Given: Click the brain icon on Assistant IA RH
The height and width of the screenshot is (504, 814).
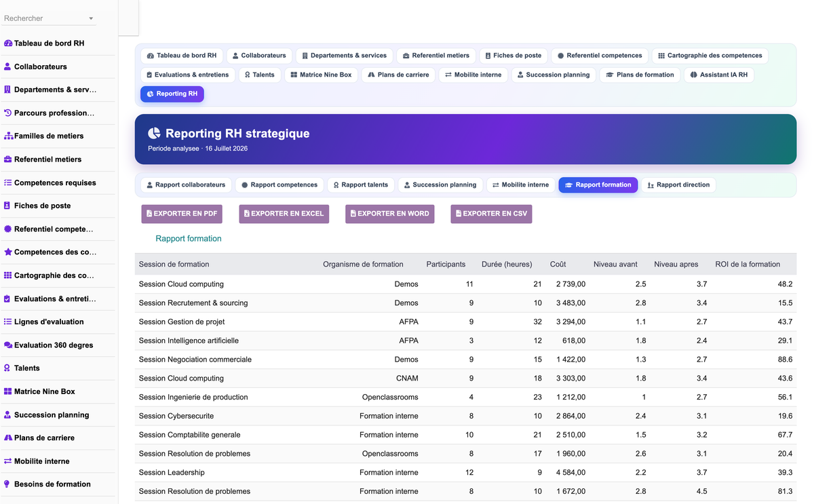Looking at the screenshot, I should click(x=694, y=75).
